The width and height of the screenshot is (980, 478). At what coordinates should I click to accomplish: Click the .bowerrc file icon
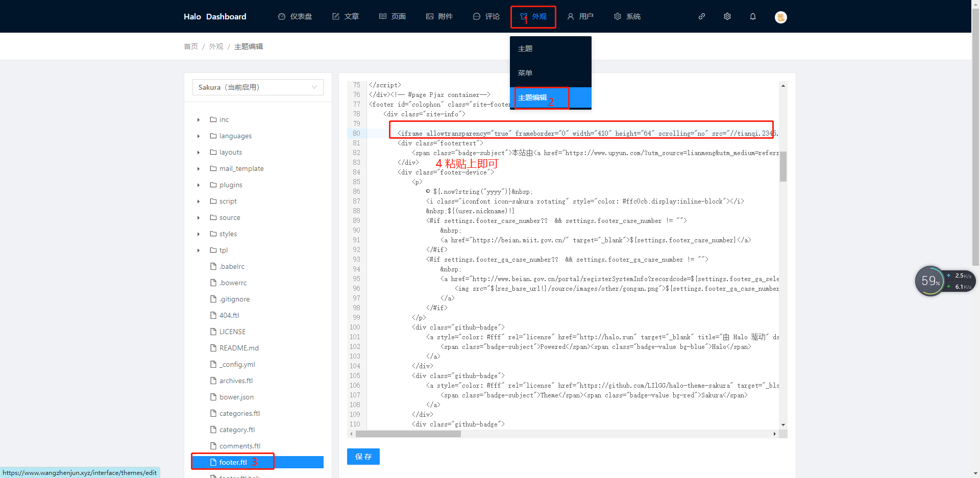pos(213,283)
